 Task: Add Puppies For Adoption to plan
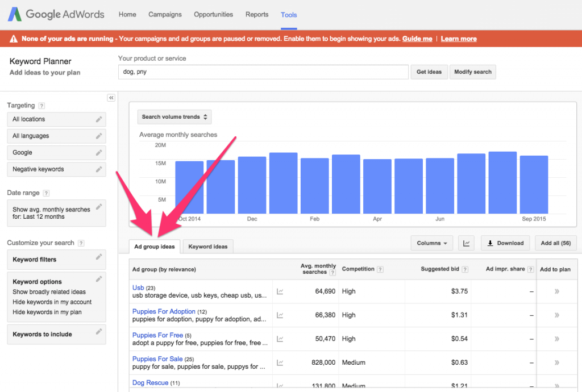click(557, 315)
